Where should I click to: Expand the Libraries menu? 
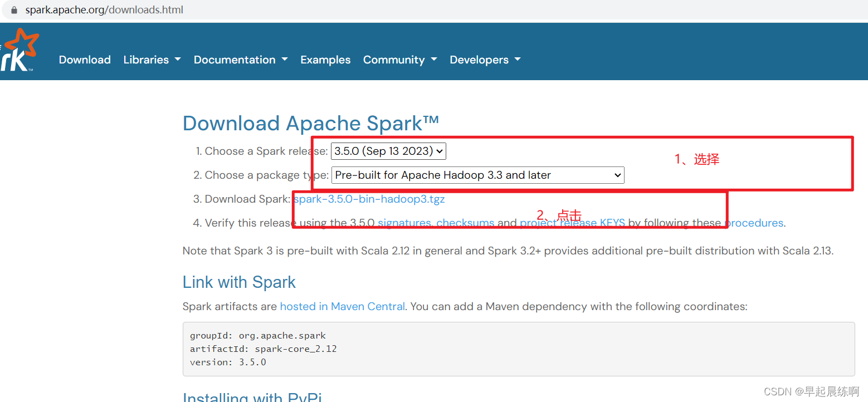[152, 60]
